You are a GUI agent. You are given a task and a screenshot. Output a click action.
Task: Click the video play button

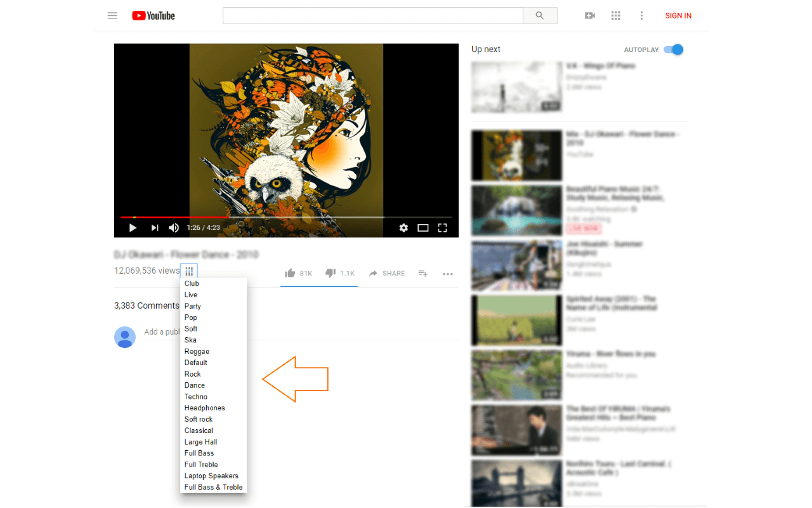coord(133,227)
